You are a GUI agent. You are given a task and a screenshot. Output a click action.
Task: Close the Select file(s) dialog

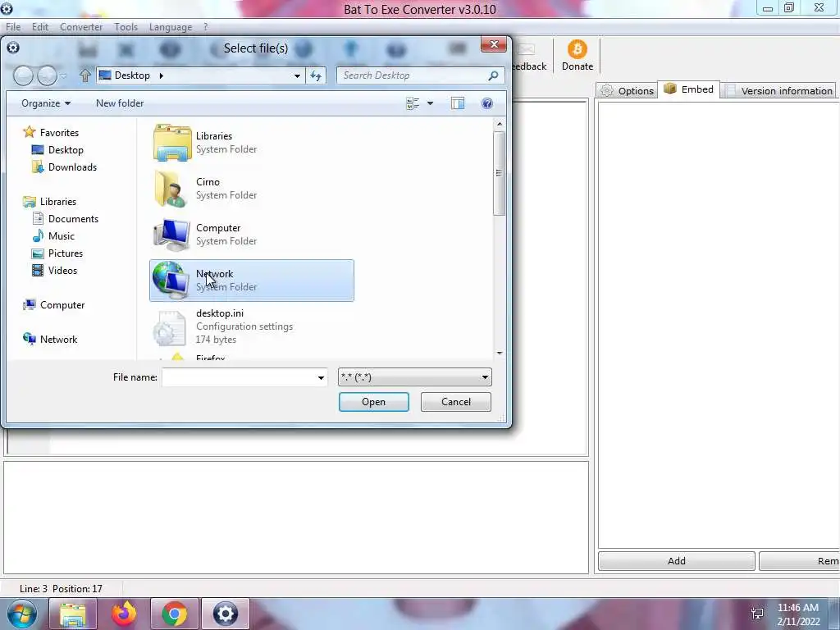click(493, 44)
